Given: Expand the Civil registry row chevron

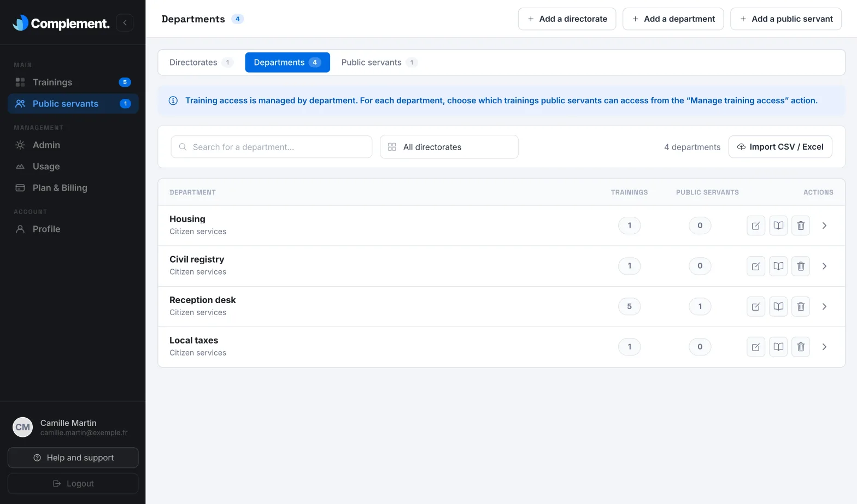Looking at the screenshot, I should click(x=824, y=266).
